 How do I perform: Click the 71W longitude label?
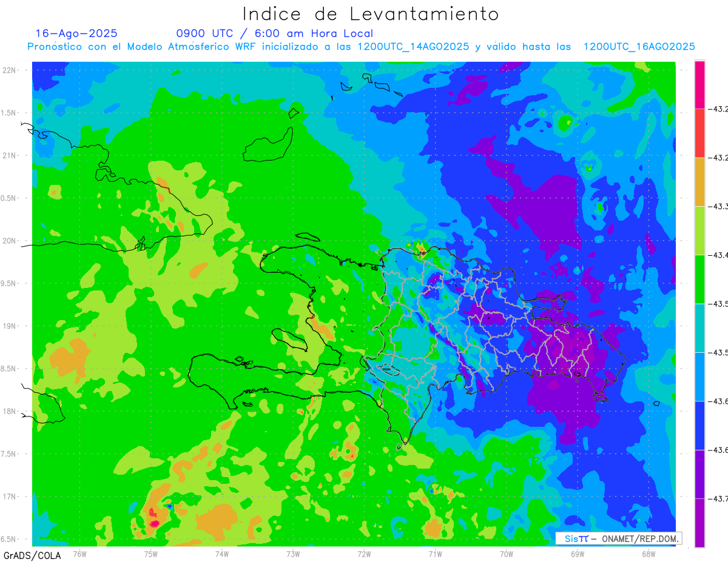click(x=435, y=554)
